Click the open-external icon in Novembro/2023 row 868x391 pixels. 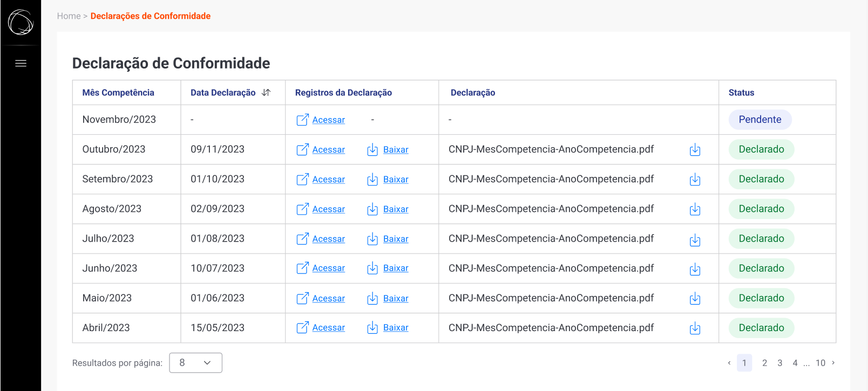pos(302,120)
